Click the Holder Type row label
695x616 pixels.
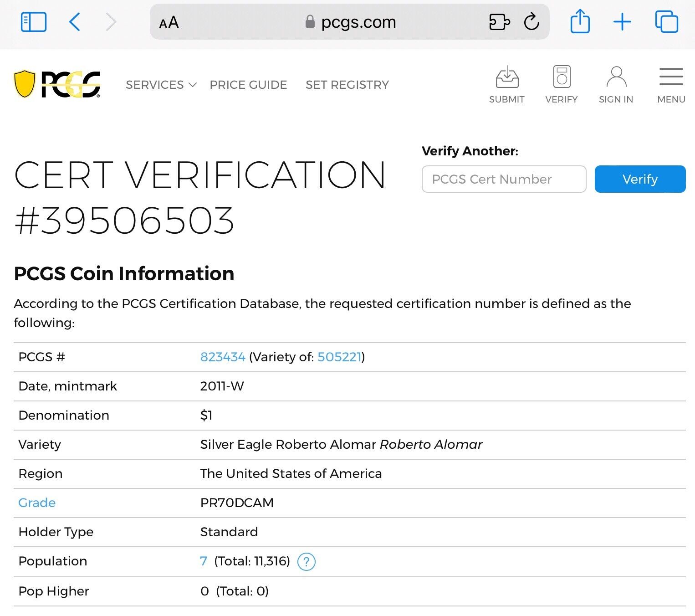[56, 532]
